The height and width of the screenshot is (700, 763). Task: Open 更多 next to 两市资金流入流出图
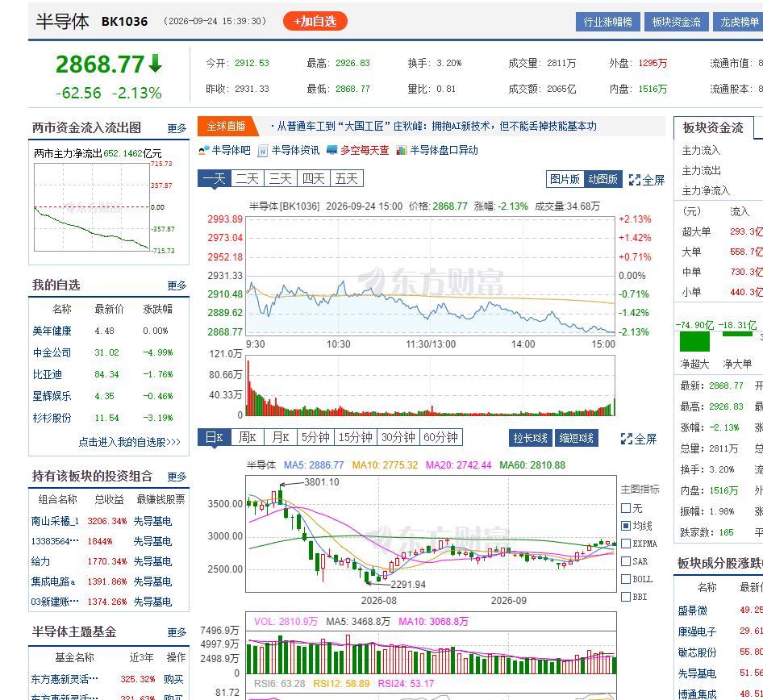coord(177,128)
